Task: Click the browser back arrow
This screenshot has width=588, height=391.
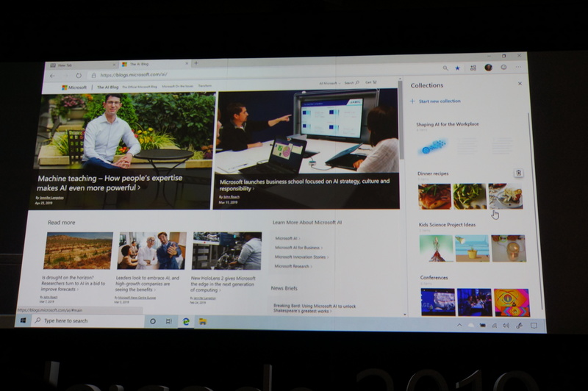Action: [52, 76]
